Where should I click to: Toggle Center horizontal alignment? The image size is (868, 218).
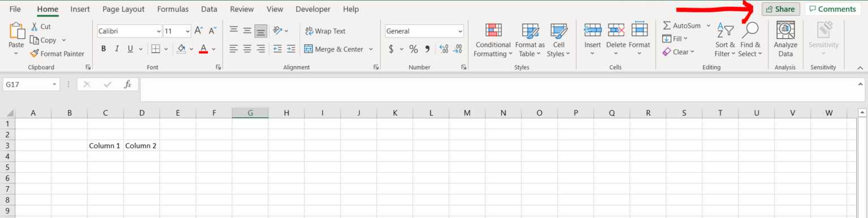coord(247,49)
